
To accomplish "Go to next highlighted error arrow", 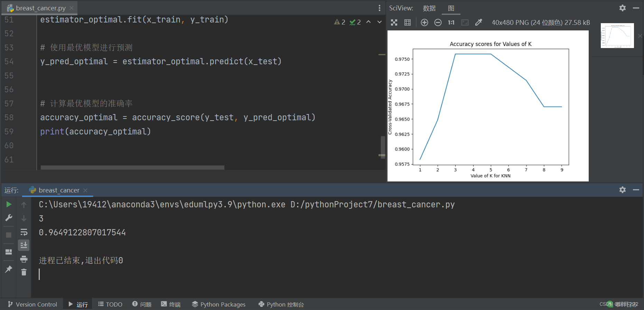I will tap(380, 22).
